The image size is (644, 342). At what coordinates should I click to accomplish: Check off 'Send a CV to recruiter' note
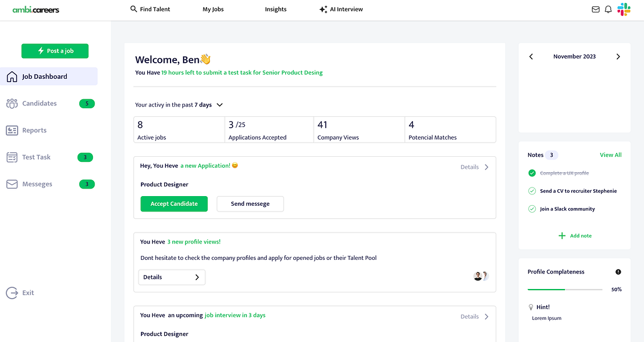pyautogui.click(x=532, y=191)
